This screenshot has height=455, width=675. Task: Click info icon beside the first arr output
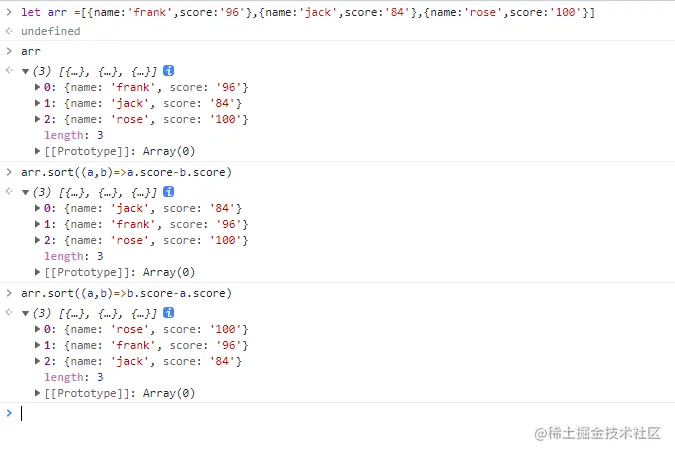168,71
